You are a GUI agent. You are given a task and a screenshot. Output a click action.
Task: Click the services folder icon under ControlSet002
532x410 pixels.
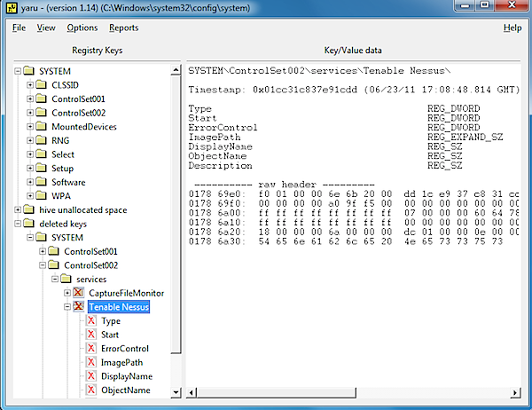pyautogui.click(x=66, y=280)
